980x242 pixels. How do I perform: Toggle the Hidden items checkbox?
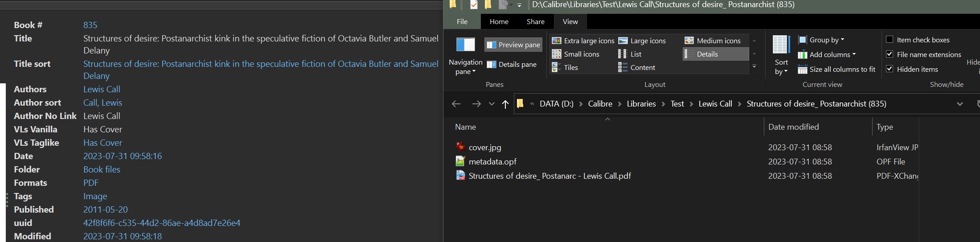pyautogui.click(x=890, y=69)
